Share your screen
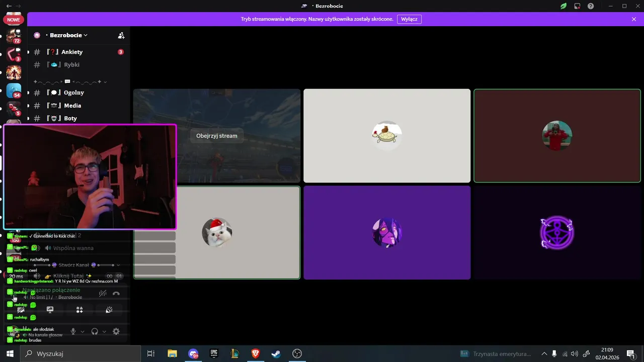 (x=50, y=310)
